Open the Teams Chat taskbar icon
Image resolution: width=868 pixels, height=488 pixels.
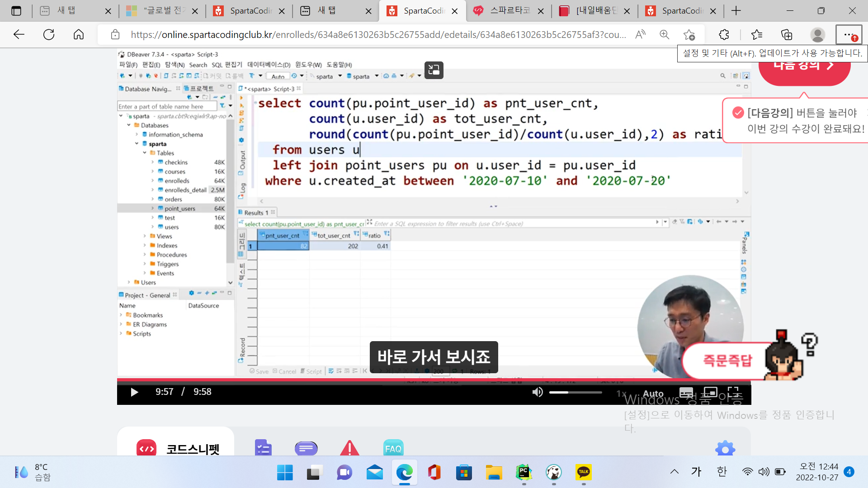click(x=344, y=473)
